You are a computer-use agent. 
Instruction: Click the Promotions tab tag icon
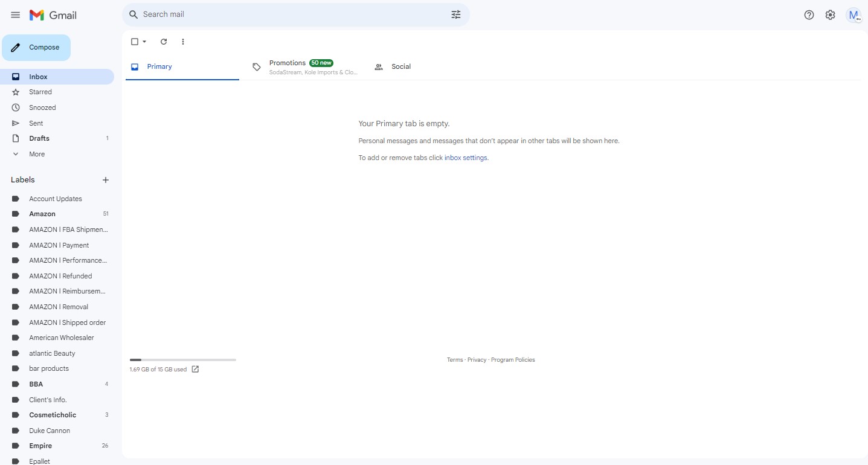[x=257, y=67]
